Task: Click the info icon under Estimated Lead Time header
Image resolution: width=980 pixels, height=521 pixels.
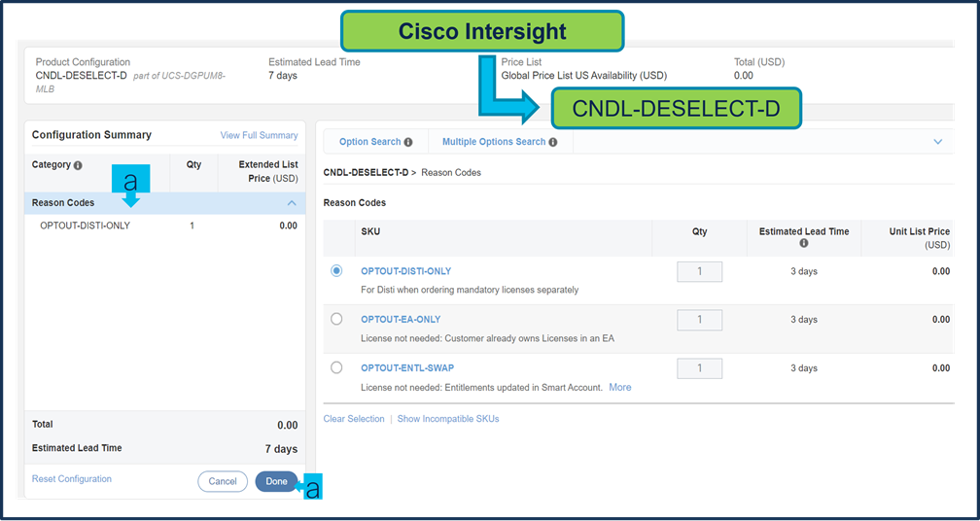Action: (804, 243)
